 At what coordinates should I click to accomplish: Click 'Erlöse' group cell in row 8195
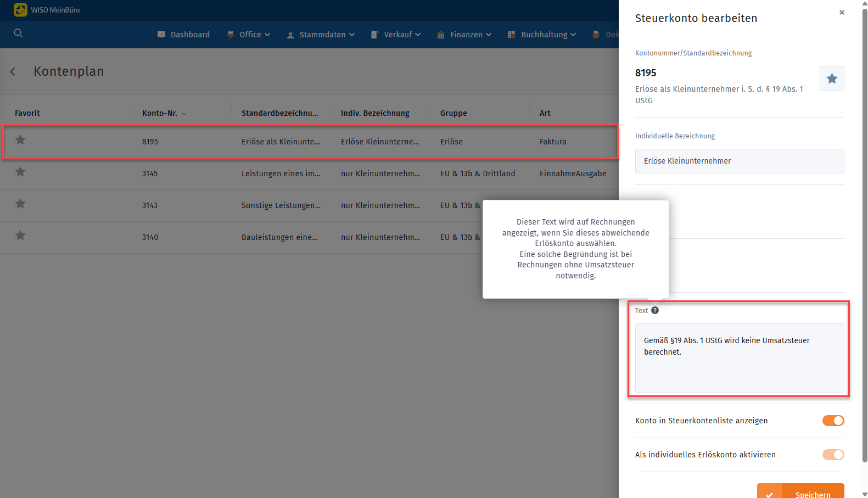click(451, 142)
